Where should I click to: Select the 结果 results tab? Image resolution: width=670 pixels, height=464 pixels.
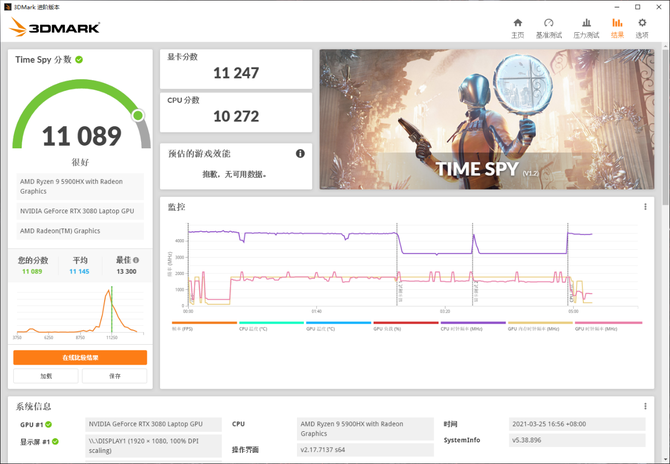pyautogui.click(x=617, y=27)
